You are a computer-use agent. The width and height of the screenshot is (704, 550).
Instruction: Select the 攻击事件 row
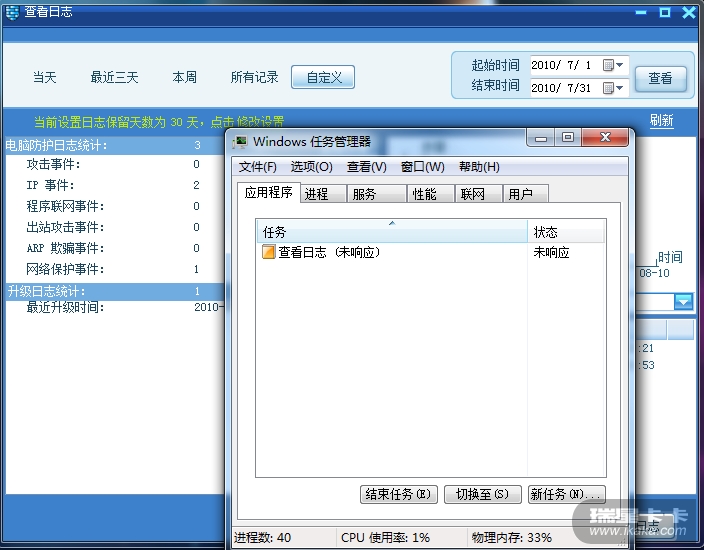[115, 164]
